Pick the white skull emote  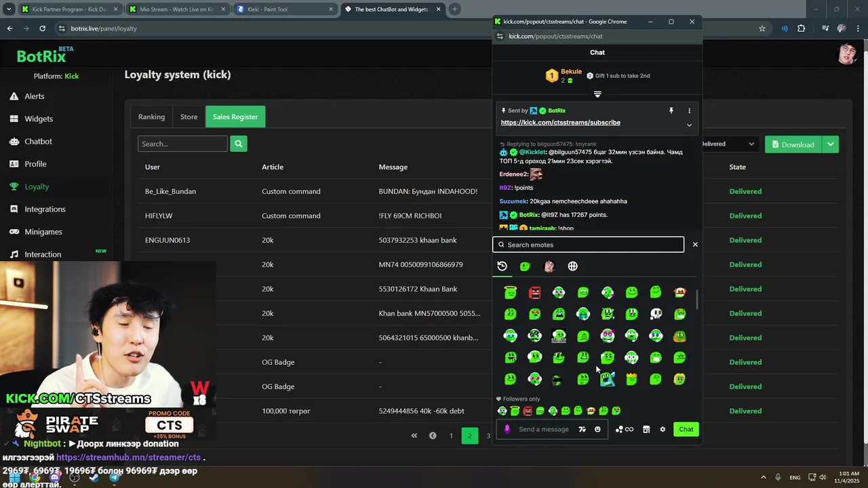point(656,314)
